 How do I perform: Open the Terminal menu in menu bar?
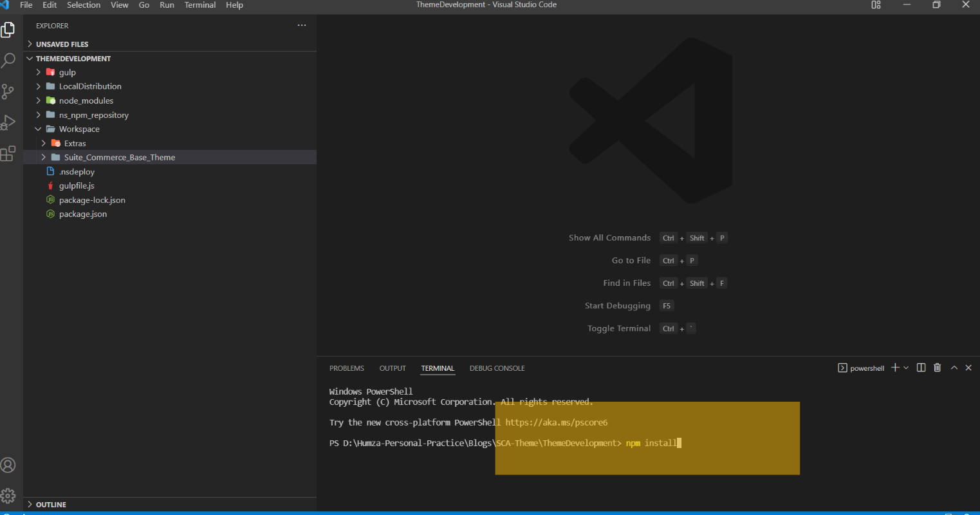coord(200,5)
